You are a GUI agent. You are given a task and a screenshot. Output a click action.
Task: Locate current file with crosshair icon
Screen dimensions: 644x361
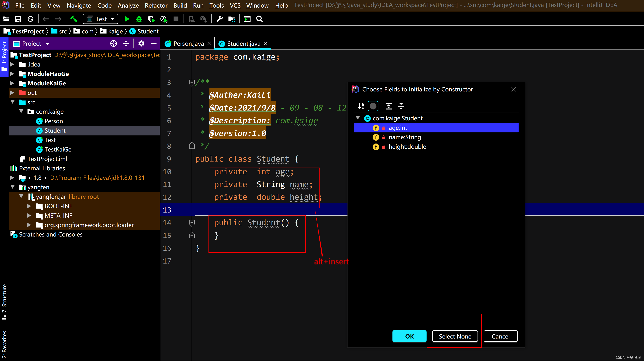113,44
